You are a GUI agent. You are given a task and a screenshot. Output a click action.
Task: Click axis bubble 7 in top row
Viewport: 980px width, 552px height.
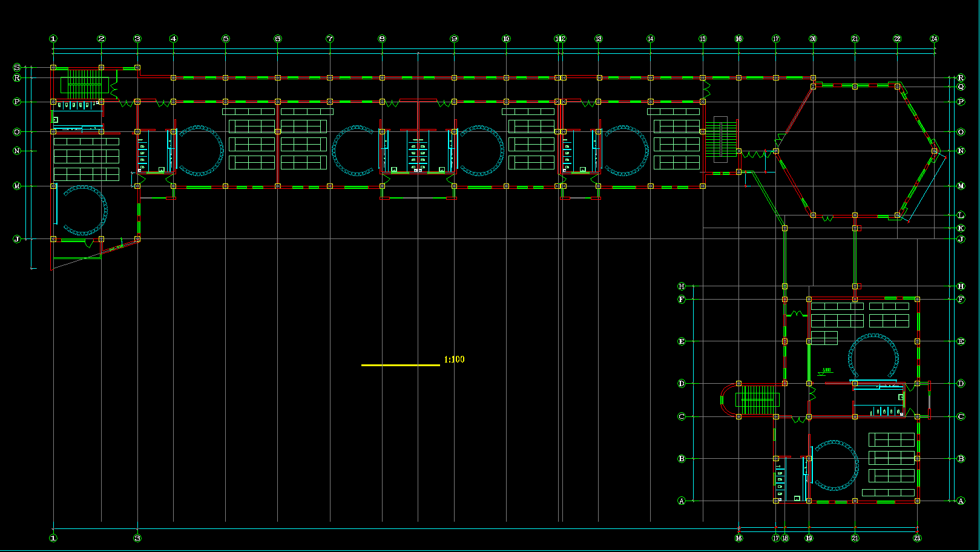330,39
